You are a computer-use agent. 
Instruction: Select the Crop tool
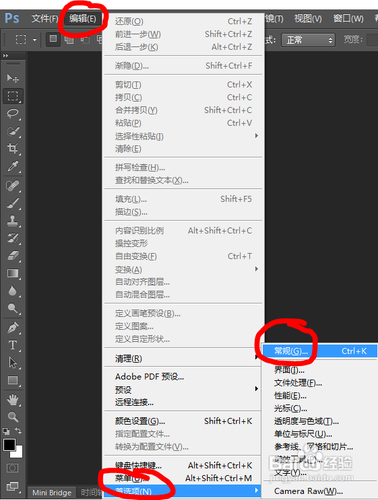click(13, 149)
